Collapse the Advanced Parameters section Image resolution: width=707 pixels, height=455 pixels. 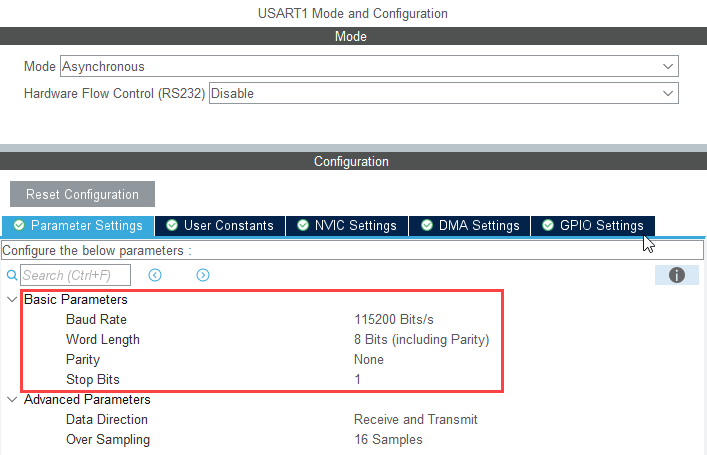(11, 399)
